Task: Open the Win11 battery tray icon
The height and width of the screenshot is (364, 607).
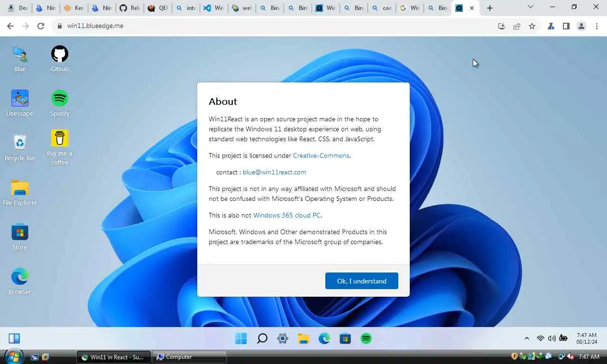Action: click(563, 338)
